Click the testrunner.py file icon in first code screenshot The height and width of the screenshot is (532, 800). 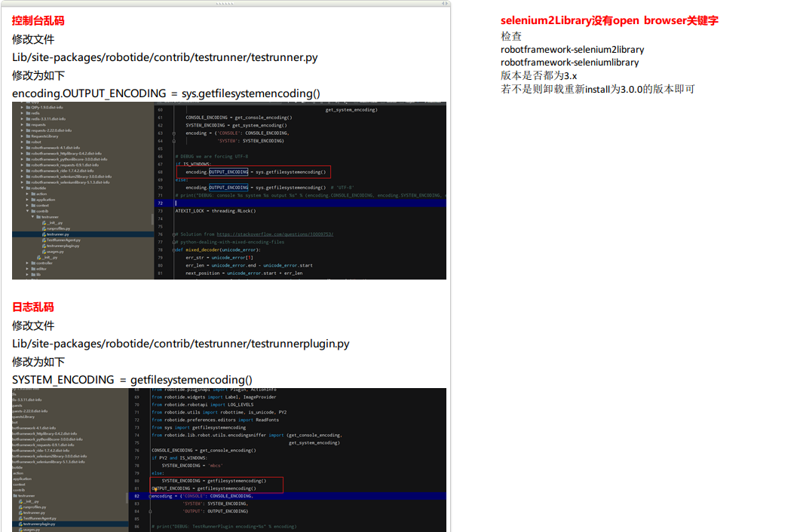coord(44,234)
